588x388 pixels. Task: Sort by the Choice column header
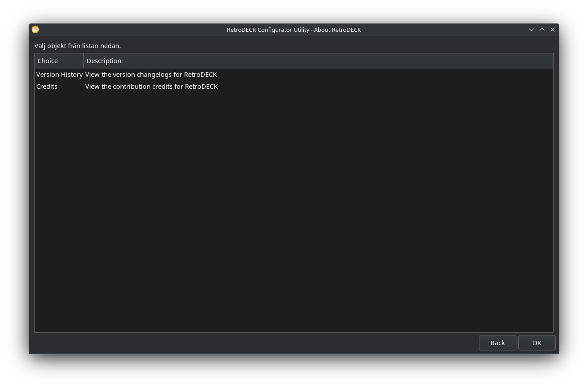pos(48,61)
